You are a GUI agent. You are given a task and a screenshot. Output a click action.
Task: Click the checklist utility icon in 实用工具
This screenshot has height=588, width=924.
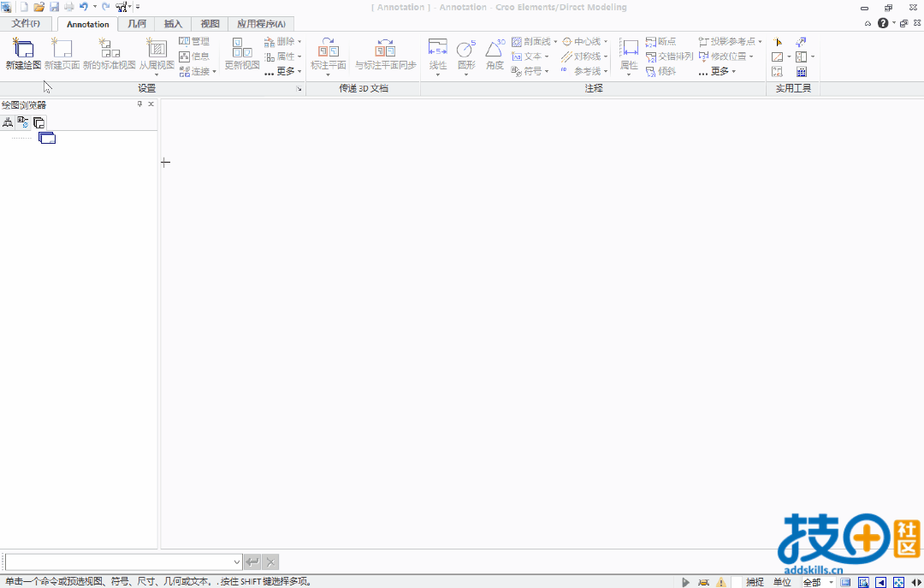coord(777,72)
